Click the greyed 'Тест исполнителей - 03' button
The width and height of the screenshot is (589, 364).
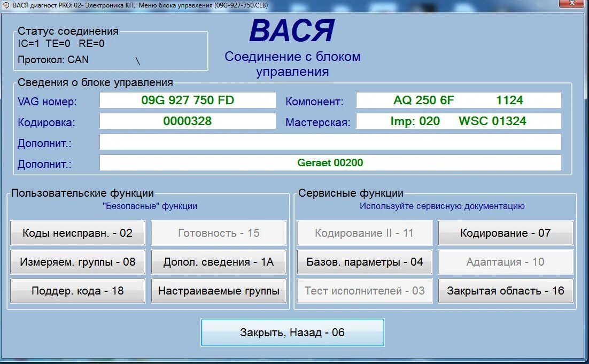pyautogui.click(x=365, y=291)
